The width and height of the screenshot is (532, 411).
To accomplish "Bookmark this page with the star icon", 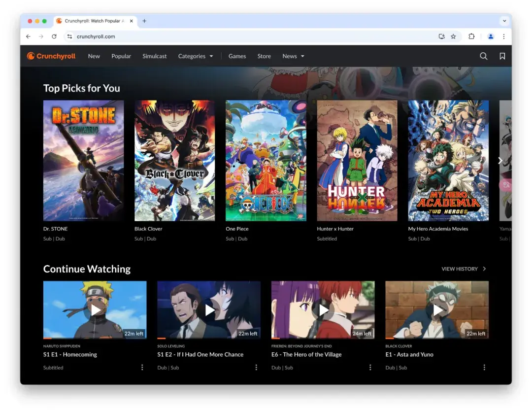I will (x=453, y=36).
